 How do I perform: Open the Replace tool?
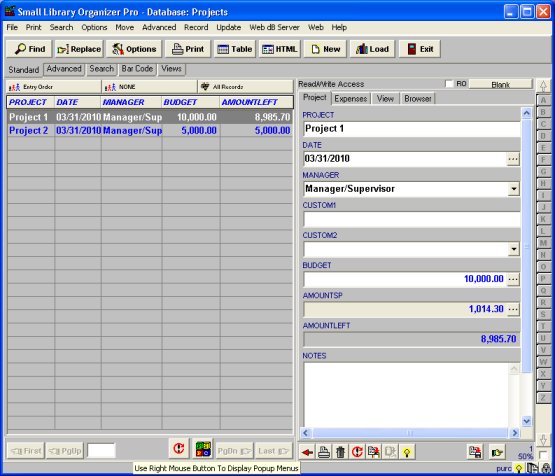(x=79, y=49)
